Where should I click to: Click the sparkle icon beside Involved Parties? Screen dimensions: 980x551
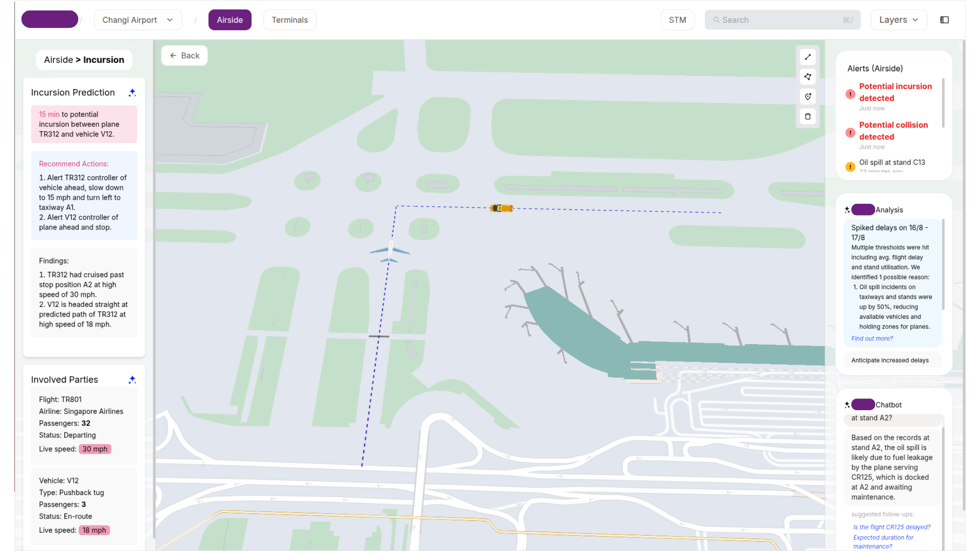pos(132,380)
